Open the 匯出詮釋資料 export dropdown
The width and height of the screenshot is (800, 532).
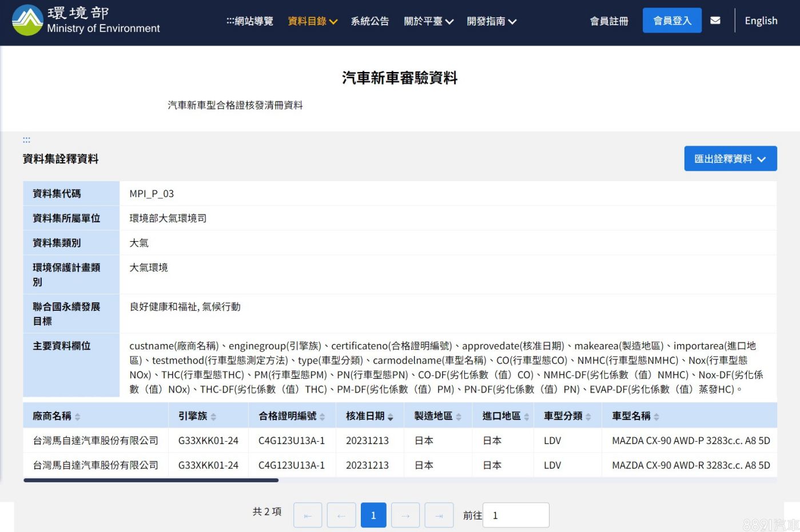click(730, 159)
